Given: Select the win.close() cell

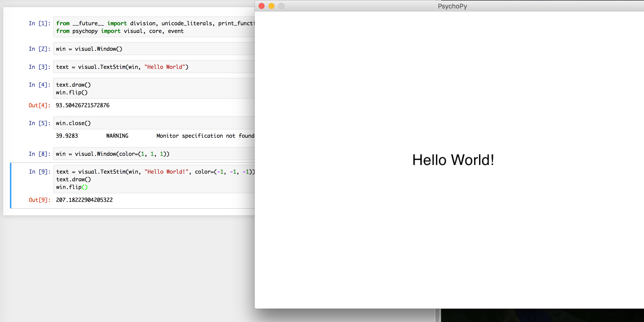Looking at the screenshot, I should [x=73, y=123].
